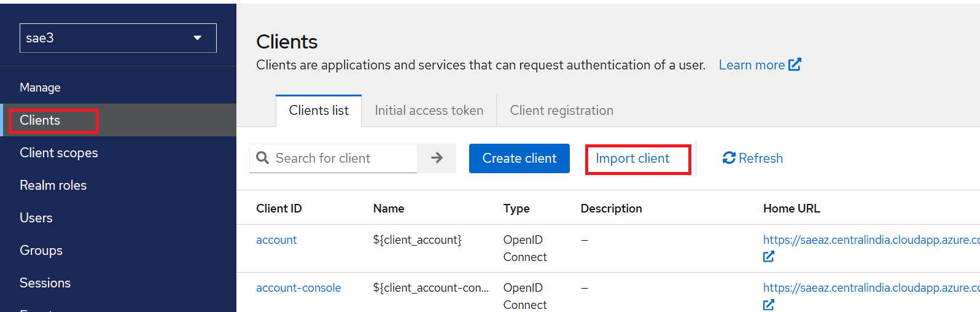Click the Import client button

pyautogui.click(x=632, y=158)
